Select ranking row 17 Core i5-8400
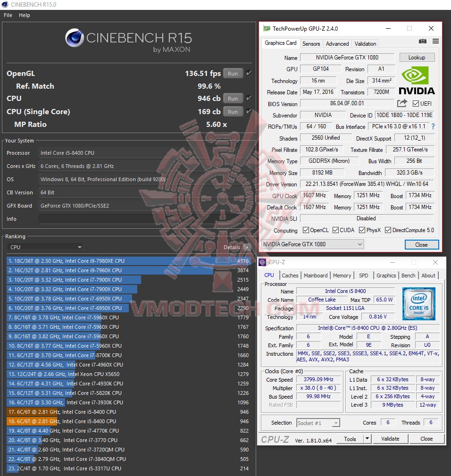This screenshot has height=476, width=451. click(129, 412)
